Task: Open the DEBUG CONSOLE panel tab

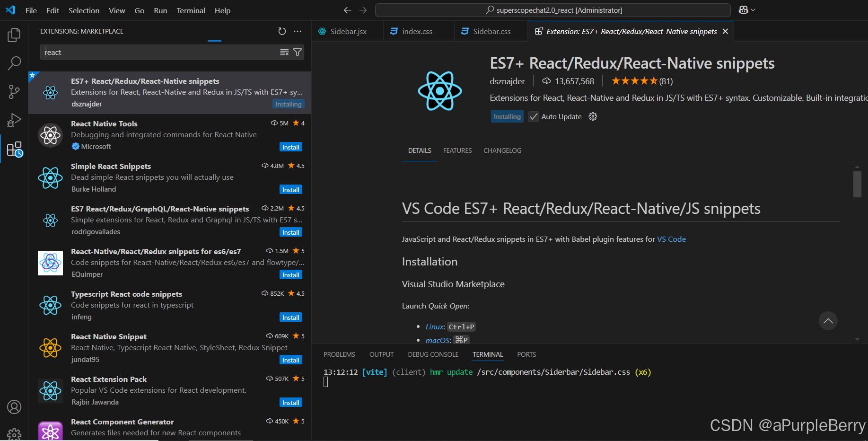Action: pyautogui.click(x=433, y=354)
